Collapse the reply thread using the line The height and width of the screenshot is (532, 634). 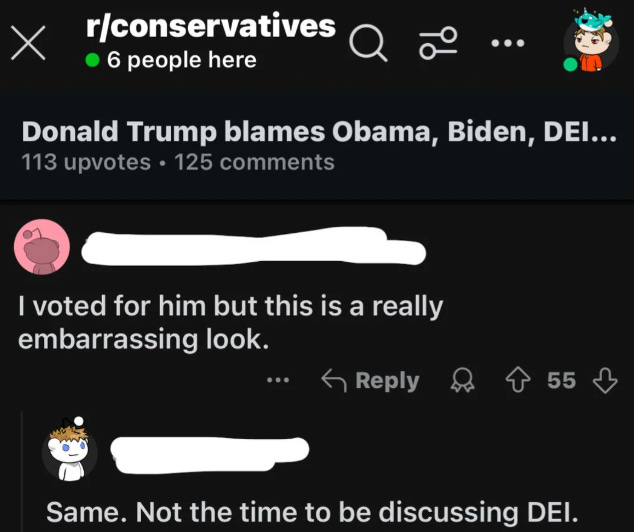22,472
